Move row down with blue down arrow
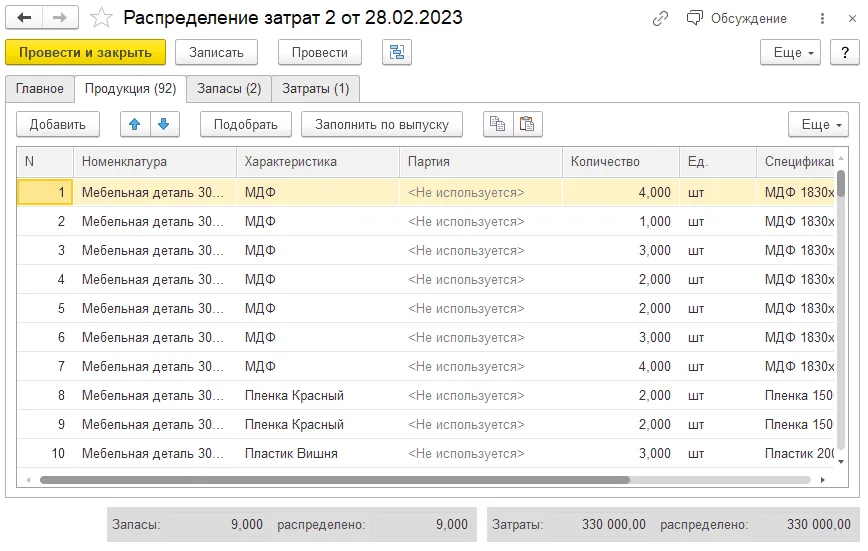 pyautogui.click(x=164, y=125)
